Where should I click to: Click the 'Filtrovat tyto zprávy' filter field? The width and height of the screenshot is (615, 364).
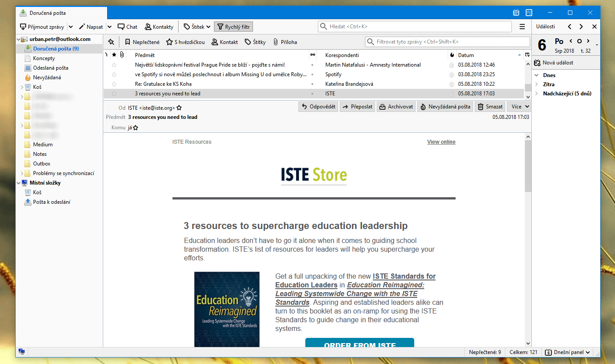click(x=447, y=42)
